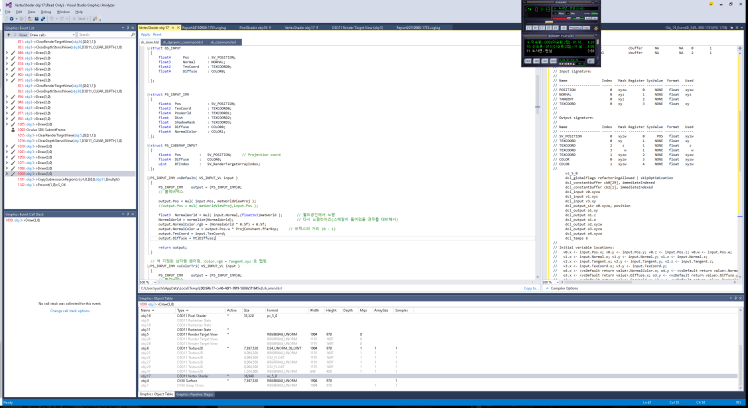
Task: Click the Apply link above the shader code
Action: [145, 34]
